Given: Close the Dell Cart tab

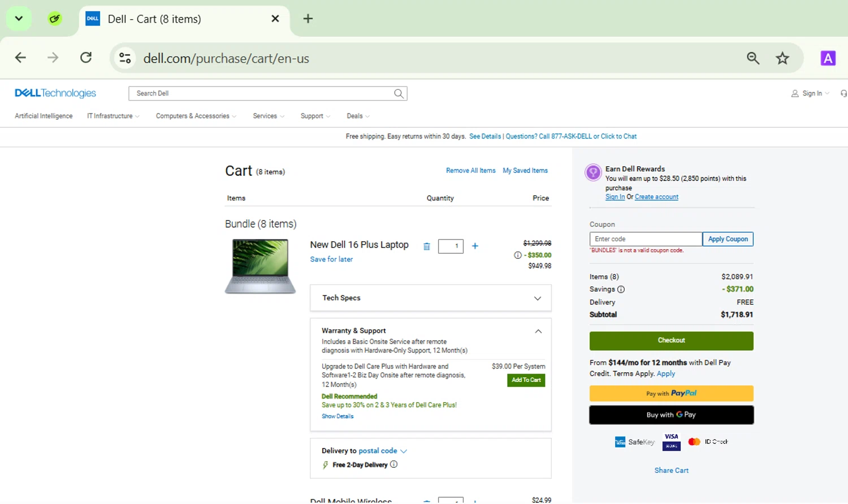Looking at the screenshot, I should click(275, 19).
